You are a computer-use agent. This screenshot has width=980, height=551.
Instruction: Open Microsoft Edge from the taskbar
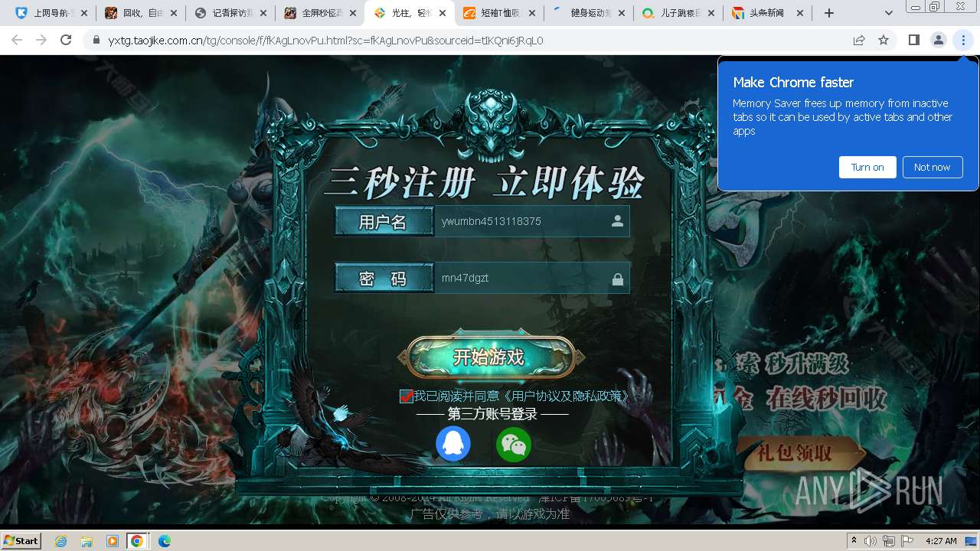(x=164, y=541)
